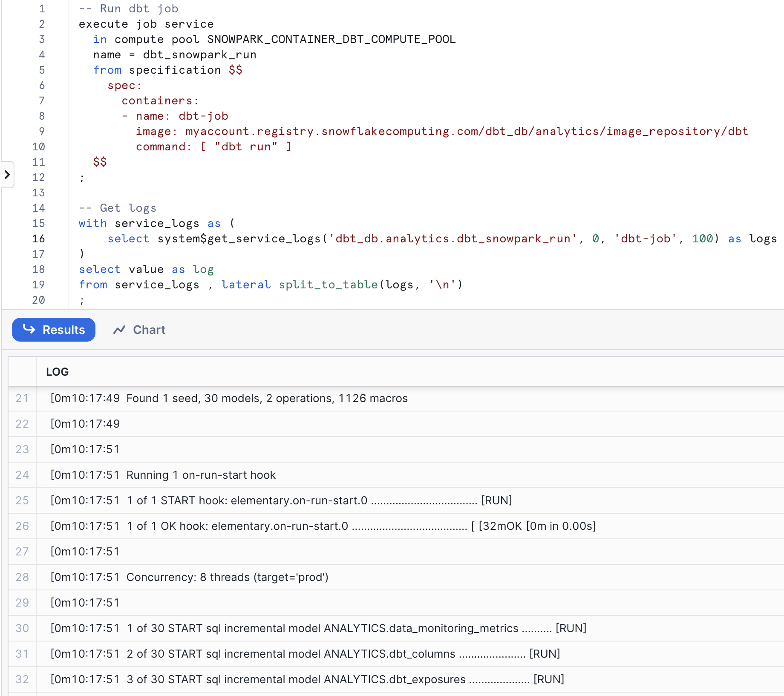Click editor line number 1

42,9
